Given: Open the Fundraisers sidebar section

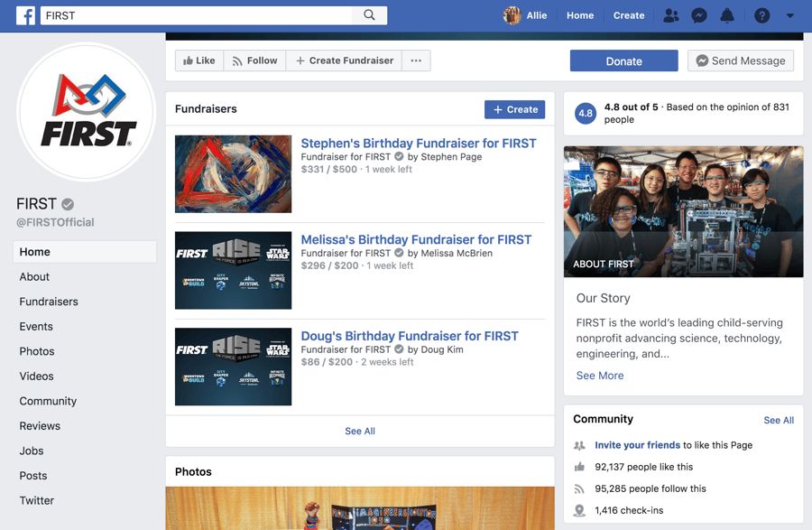Looking at the screenshot, I should point(49,302).
